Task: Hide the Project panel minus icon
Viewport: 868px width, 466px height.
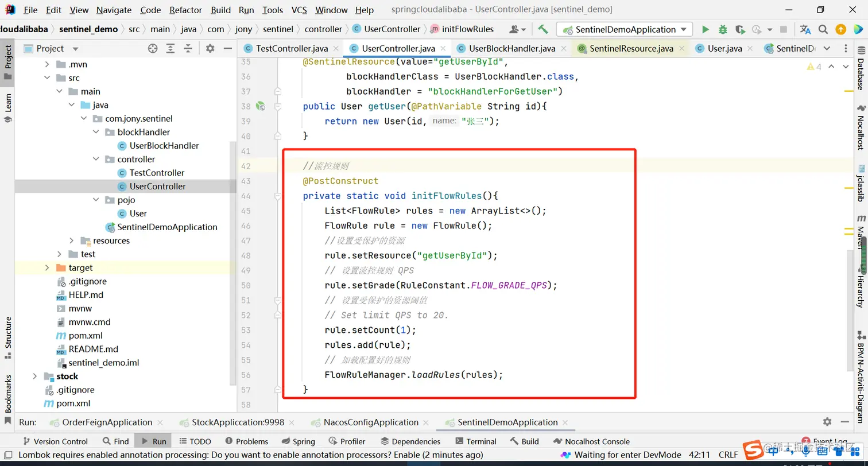Action: [227, 49]
